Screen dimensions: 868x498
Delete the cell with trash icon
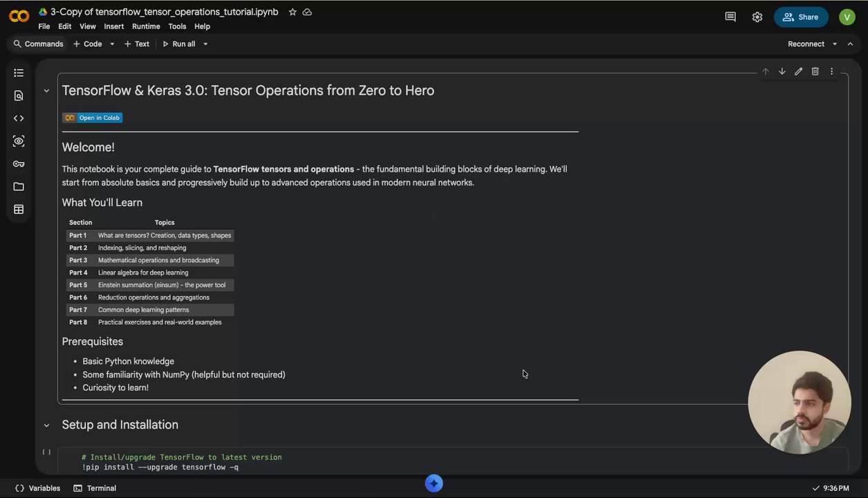[815, 71]
